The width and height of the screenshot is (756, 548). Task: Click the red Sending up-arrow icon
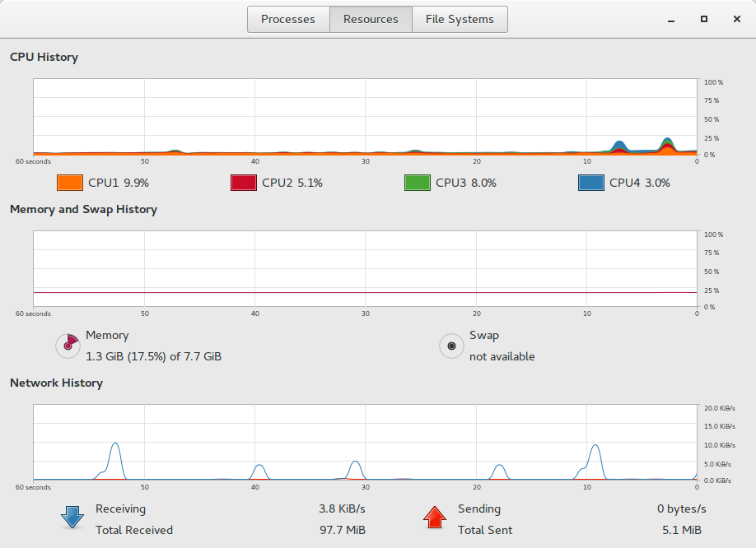[x=434, y=518]
